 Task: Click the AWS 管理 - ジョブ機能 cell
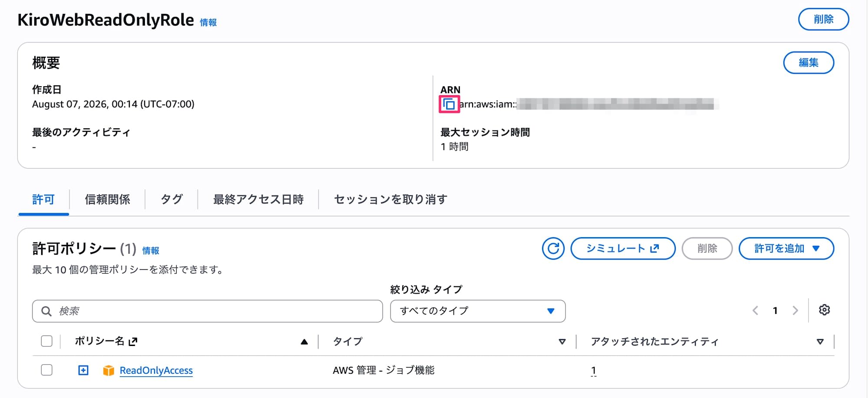click(x=384, y=370)
